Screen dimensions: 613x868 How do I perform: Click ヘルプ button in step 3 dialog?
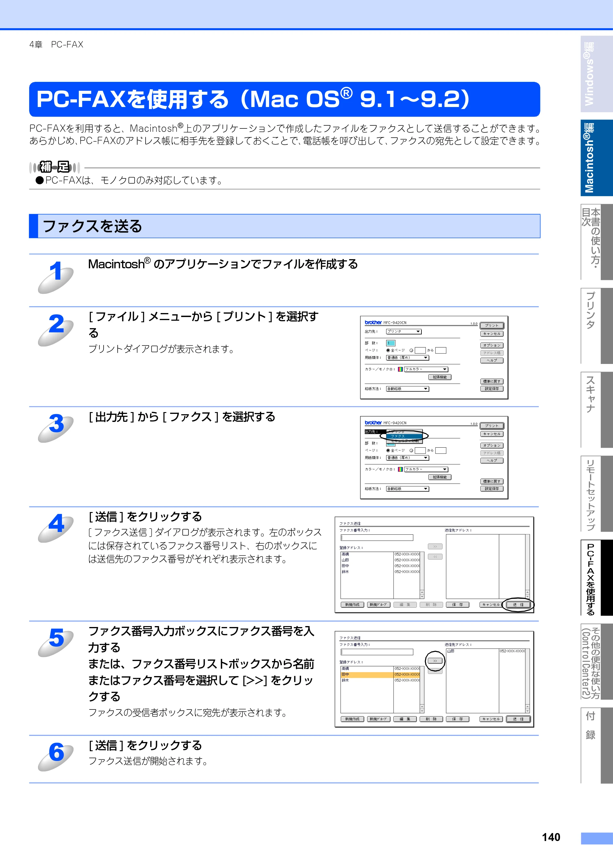[492, 461]
